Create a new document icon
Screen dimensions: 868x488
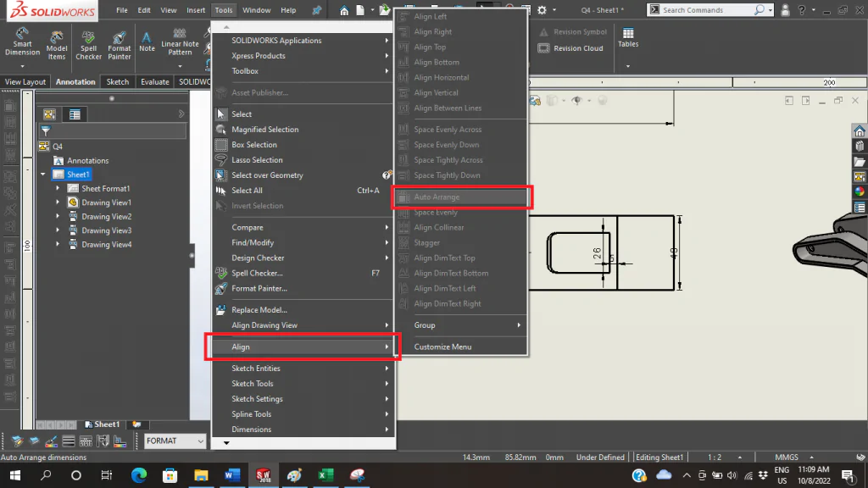(x=360, y=10)
